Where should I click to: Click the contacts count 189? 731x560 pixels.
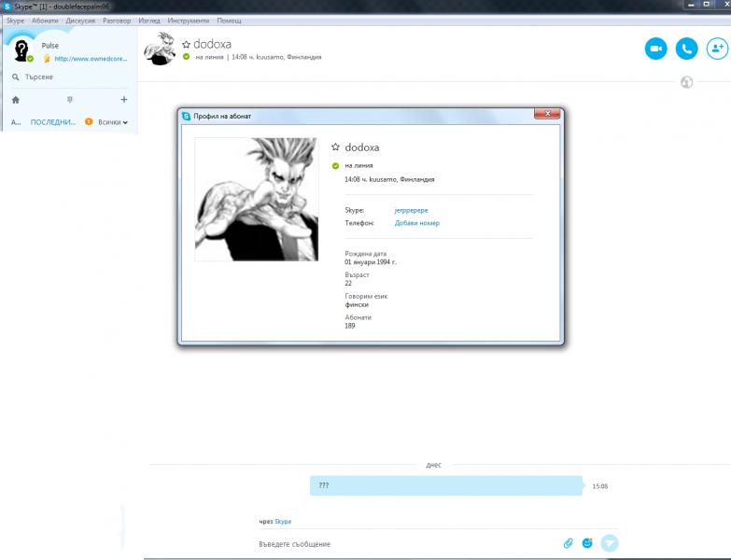350,326
